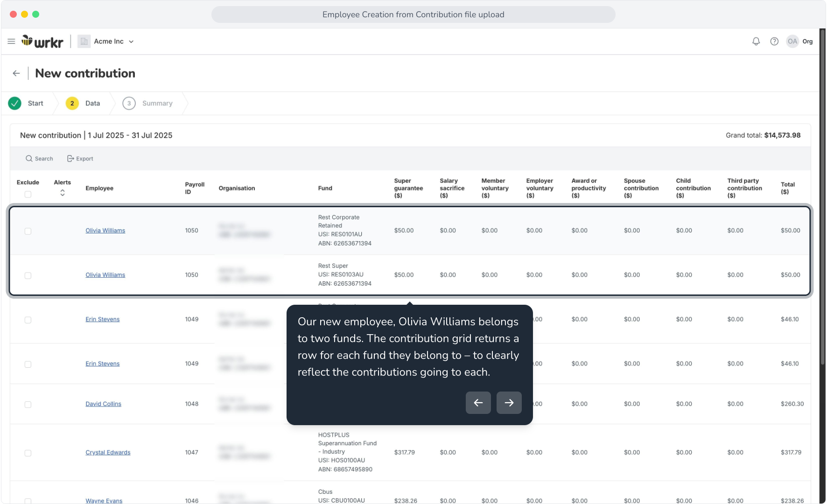This screenshot has width=827, height=504.
Task: Check exclude box for Crystal Edwards row
Action: pyautogui.click(x=28, y=453)
